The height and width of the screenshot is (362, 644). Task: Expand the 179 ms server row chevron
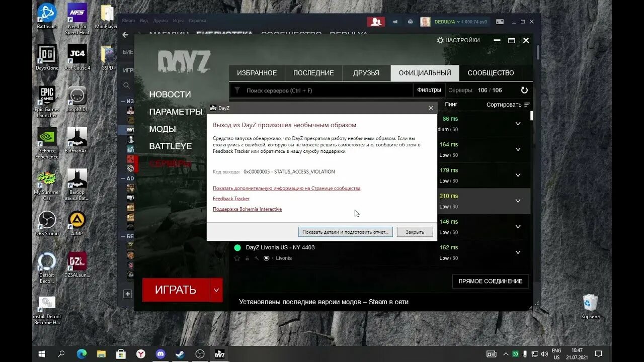tap(518, 175)
